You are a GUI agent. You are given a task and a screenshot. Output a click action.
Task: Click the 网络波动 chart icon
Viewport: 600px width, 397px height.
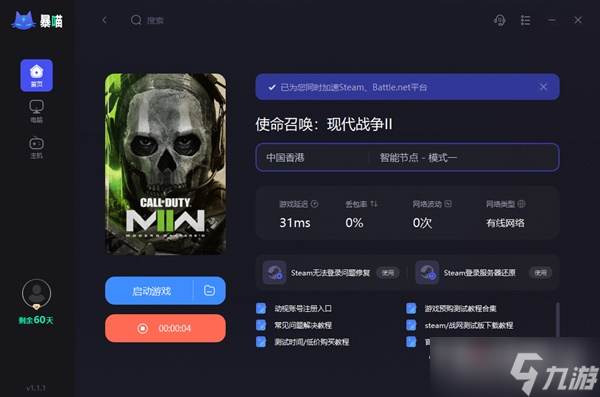(x=448, y=204)
